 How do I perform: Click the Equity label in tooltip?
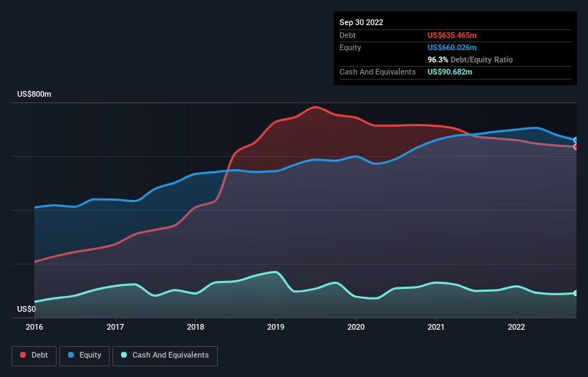click(350, 47)
